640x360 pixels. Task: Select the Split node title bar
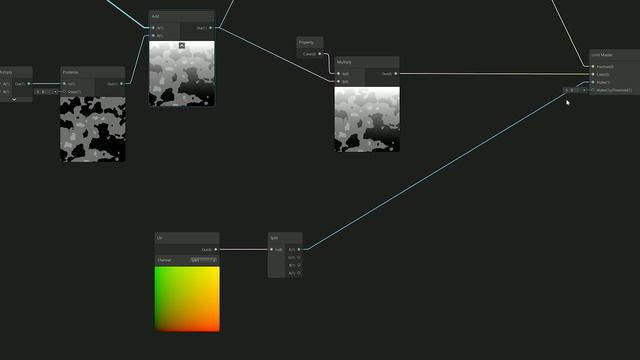pyautogui.click(x=285, y=238)
